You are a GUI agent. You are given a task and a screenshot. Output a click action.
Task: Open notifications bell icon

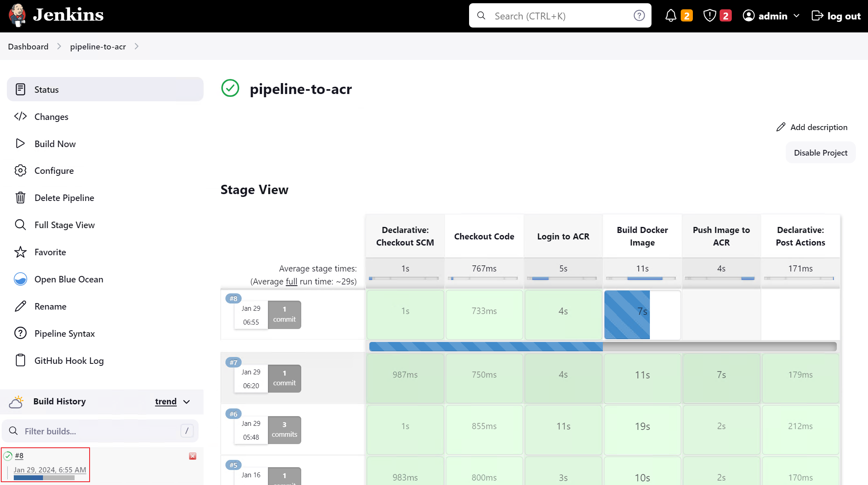671,16
